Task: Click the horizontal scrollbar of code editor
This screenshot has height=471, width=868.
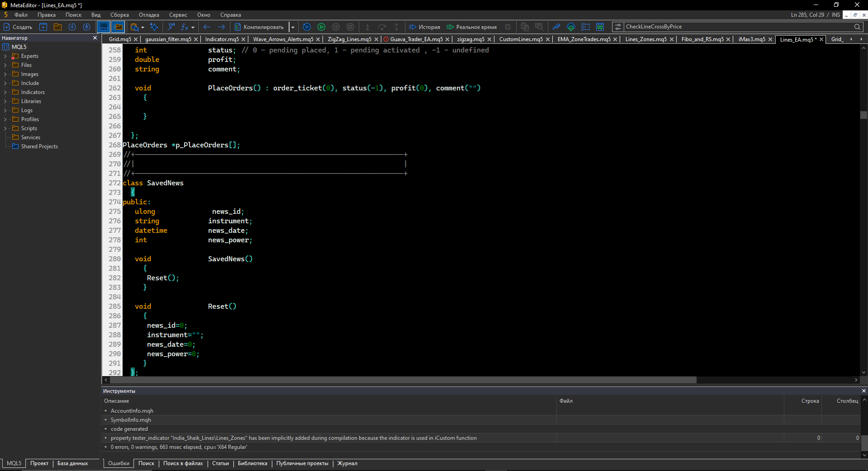Action: 403,380
